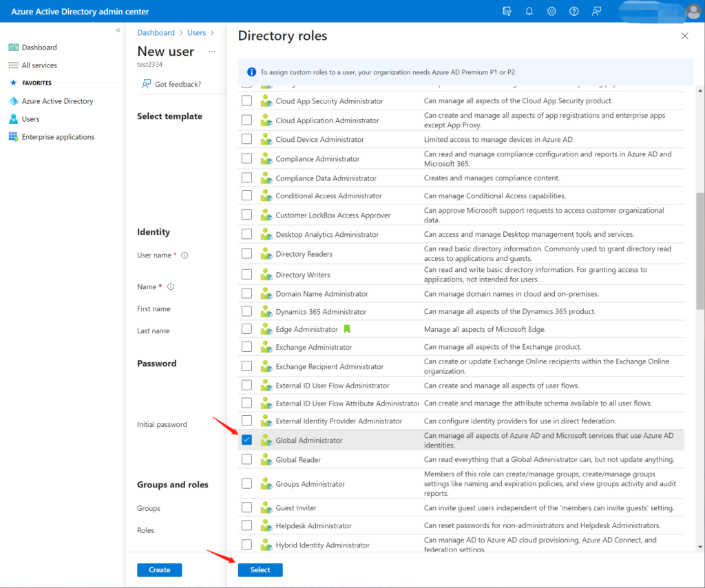This screenshot has height=588, width=705.
Task: Select the External Identity Provider Administrator role name
Action: point(339,421)
